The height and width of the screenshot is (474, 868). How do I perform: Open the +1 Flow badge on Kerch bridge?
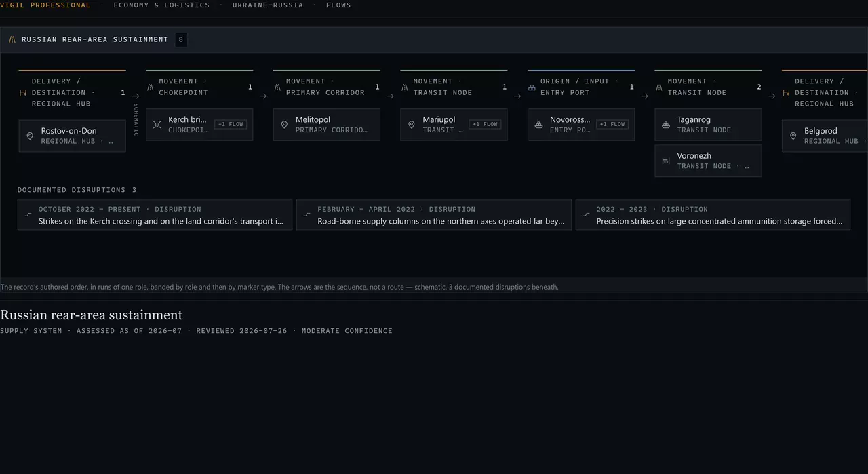pos(231,125)
